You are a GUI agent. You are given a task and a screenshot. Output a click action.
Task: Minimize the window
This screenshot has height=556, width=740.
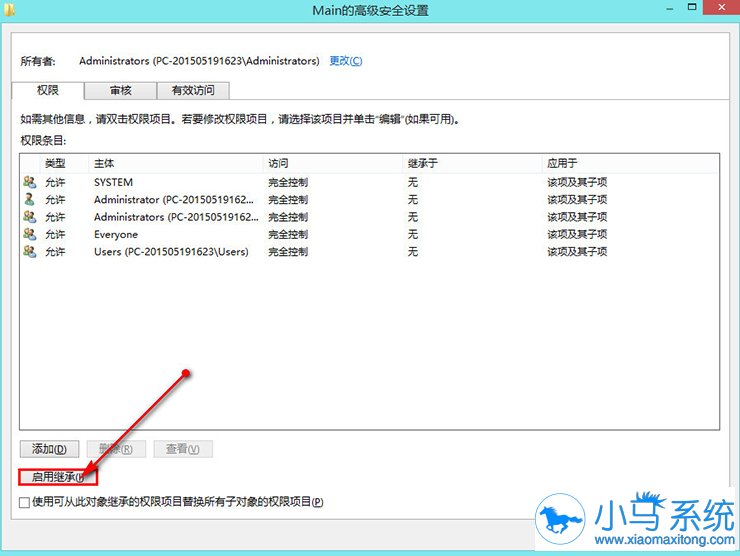tap(670, 8)
